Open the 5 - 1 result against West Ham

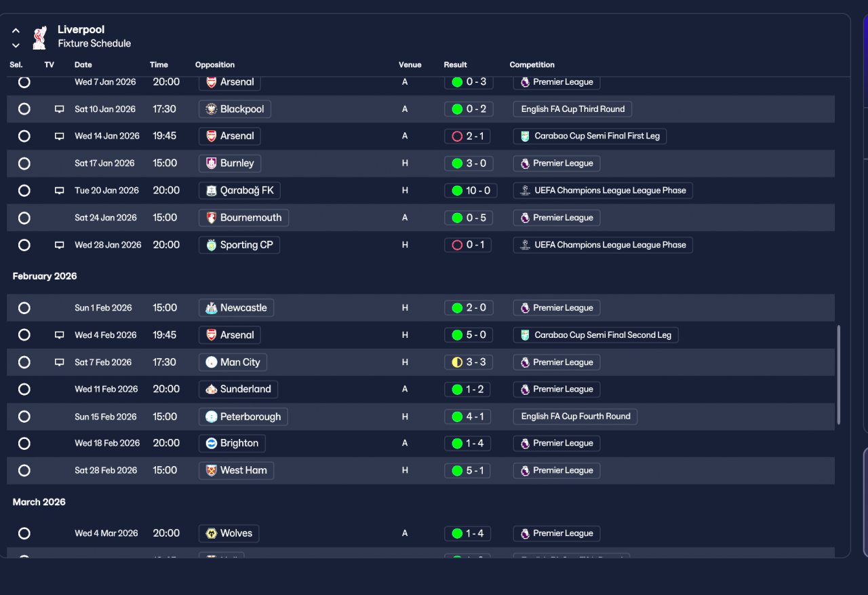(469, 470)
